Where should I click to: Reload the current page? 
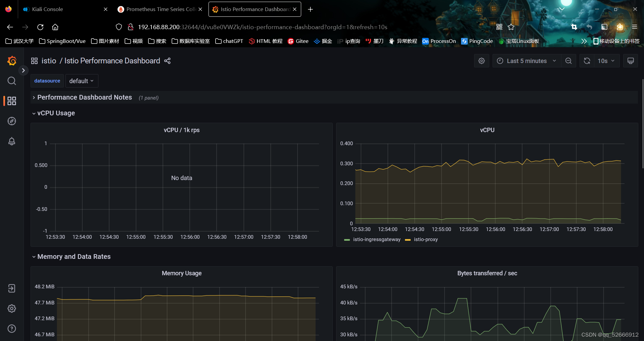(x=40, y=27)
